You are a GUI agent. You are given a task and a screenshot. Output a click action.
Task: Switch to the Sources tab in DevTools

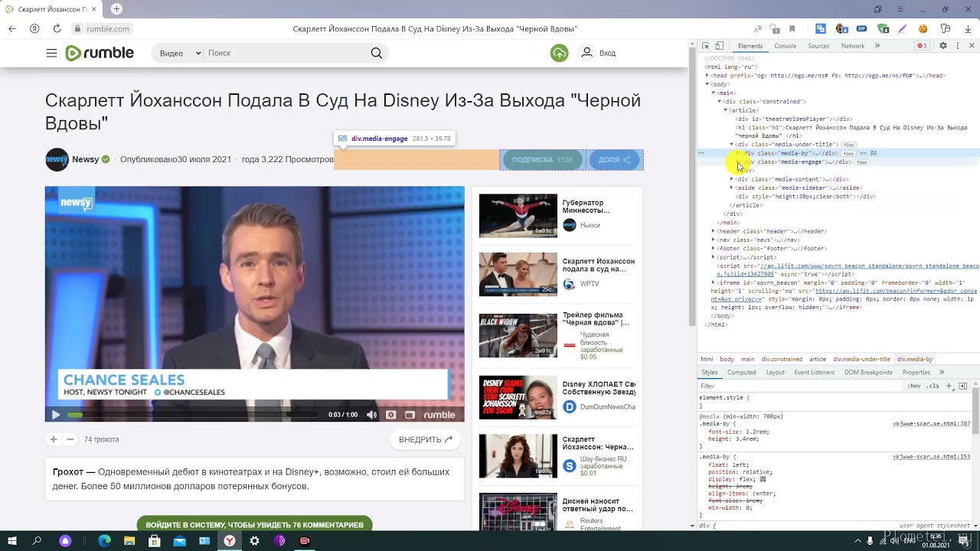pos(818,46)
